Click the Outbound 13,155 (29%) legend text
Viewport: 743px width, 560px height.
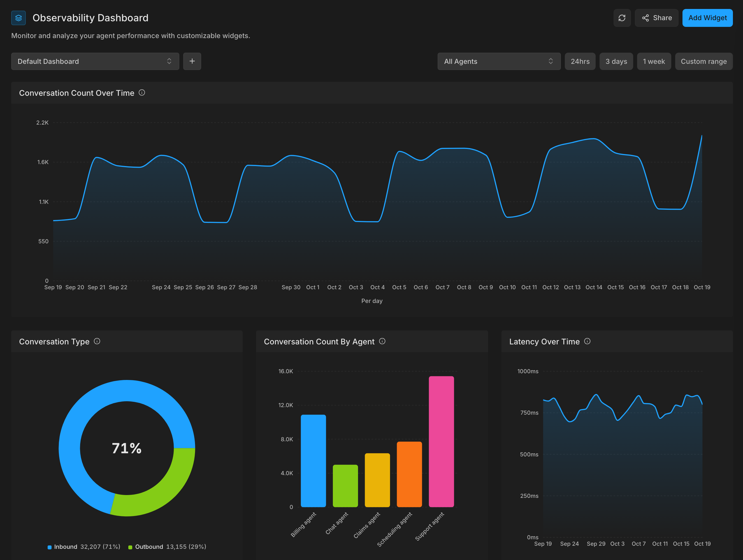click(x=171, y=547)
